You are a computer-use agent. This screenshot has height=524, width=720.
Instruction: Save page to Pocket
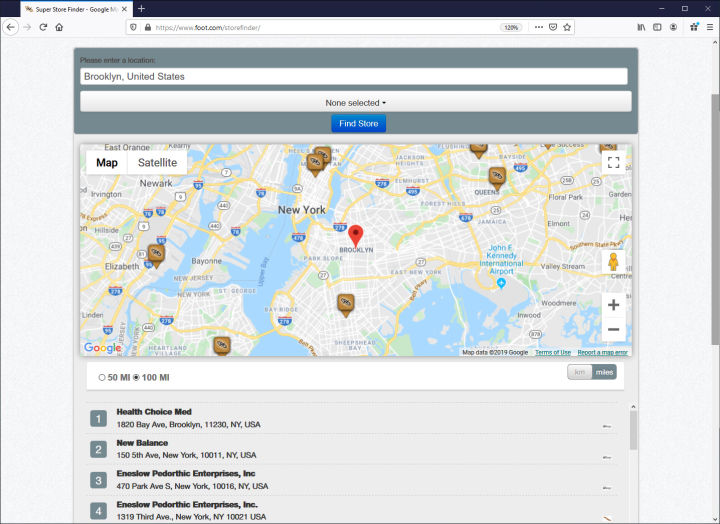(553, 28)
